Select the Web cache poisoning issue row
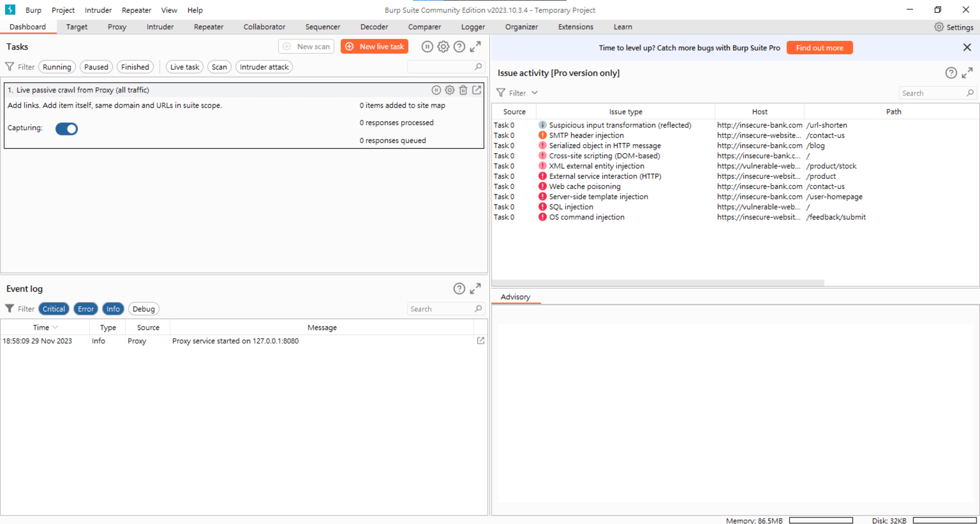The height and width of the screenshot is (524, 980). (735, 186)
